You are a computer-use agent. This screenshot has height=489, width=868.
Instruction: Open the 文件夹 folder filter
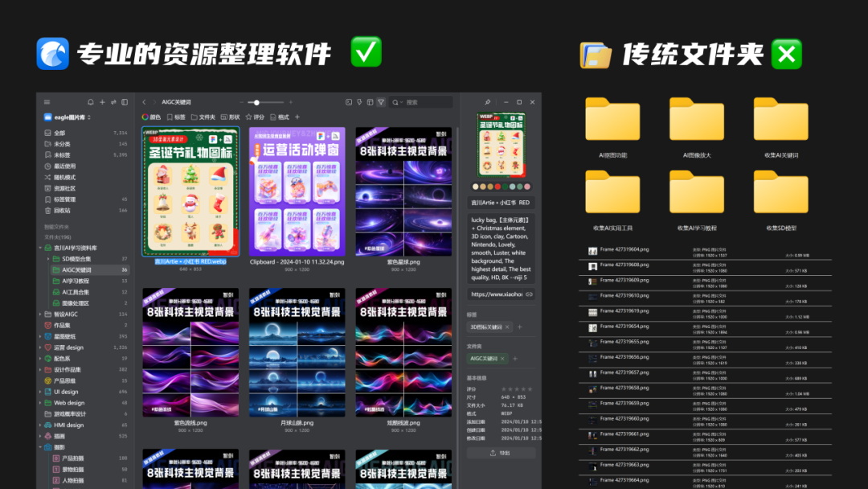click(203, 117)
